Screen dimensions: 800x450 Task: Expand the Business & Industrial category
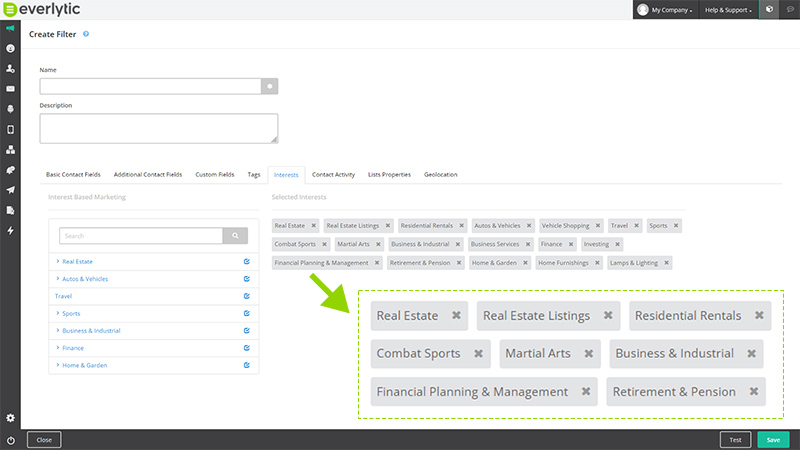58,331
